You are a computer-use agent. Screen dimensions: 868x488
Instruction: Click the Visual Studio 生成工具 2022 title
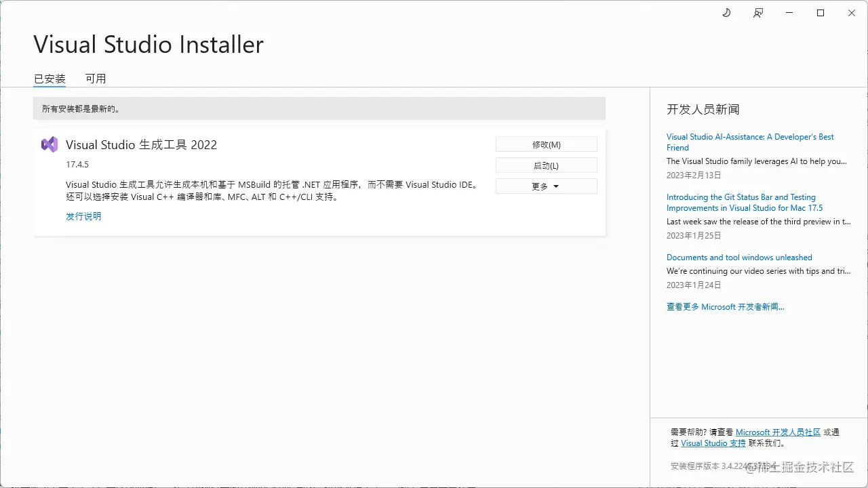point(141,144)
